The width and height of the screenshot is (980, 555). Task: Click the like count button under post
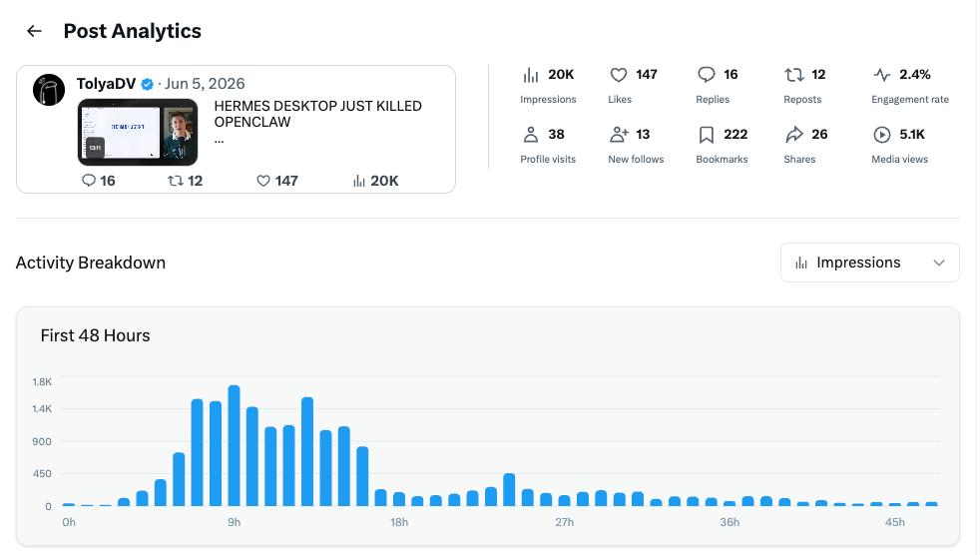click(x=277, y=181)
